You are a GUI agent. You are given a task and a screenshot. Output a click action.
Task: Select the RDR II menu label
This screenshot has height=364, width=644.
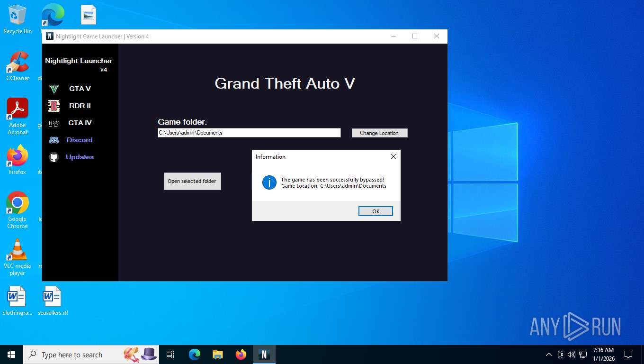point(80,106)
